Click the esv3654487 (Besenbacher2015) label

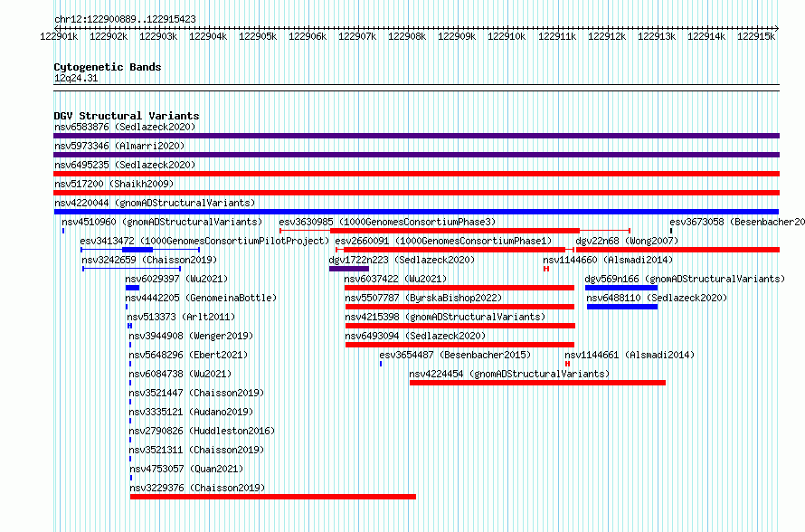coord(455,355)
